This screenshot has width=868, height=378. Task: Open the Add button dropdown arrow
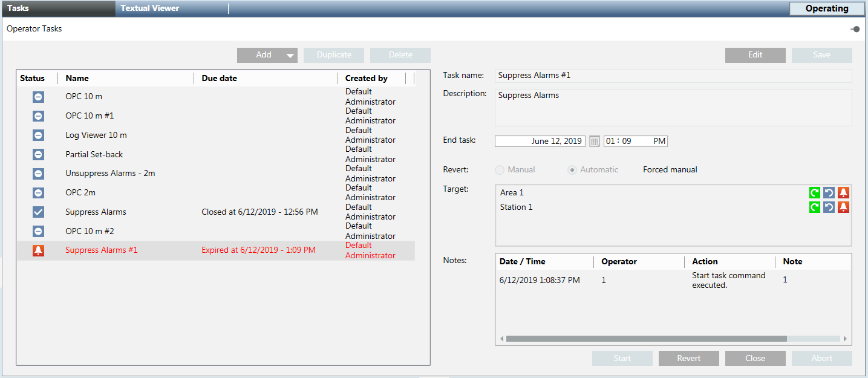290,56
